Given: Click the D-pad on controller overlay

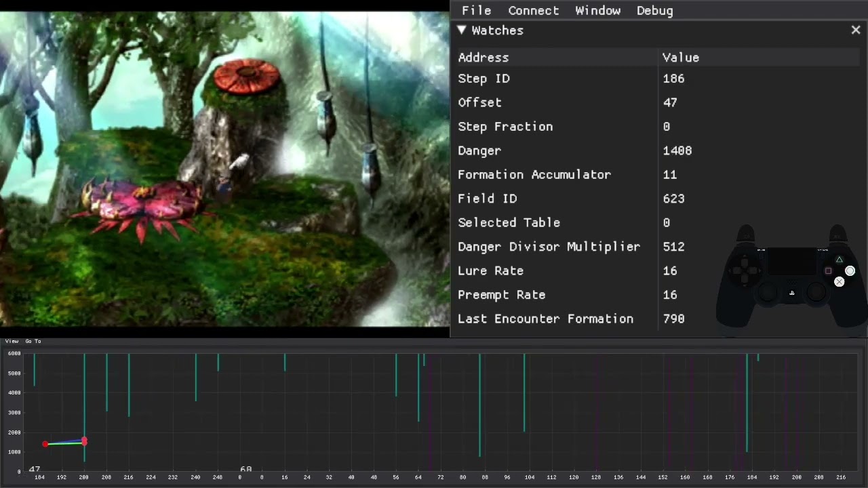Looking at the screenshot, I should (745, 270).
